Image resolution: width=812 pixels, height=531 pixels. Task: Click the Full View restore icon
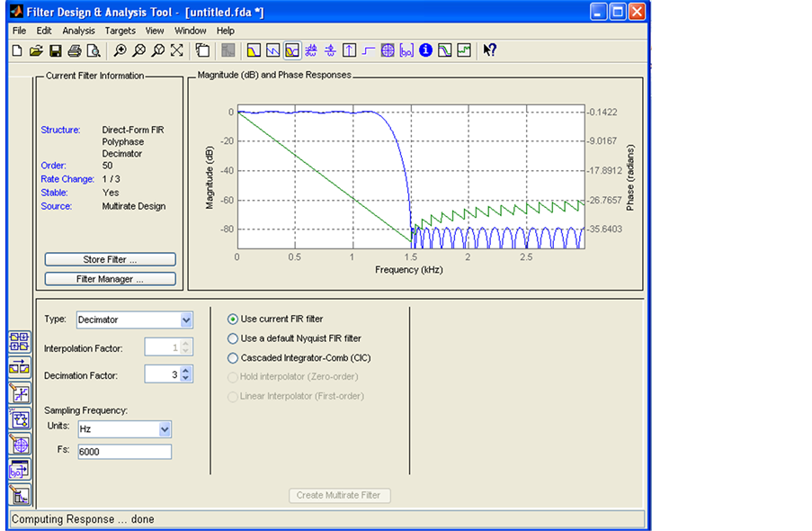pyautogui.click(x=177, y=50)
